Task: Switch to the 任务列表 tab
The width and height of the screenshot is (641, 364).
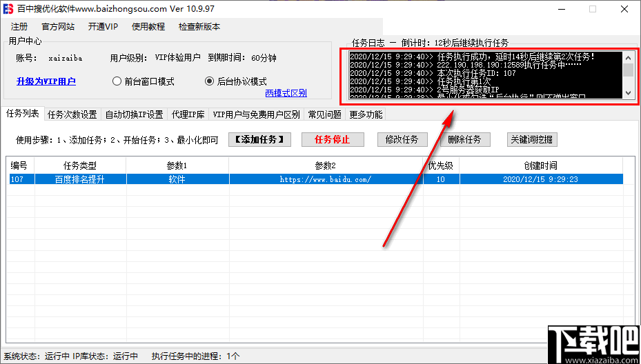Action: click(x=23, y=114)
